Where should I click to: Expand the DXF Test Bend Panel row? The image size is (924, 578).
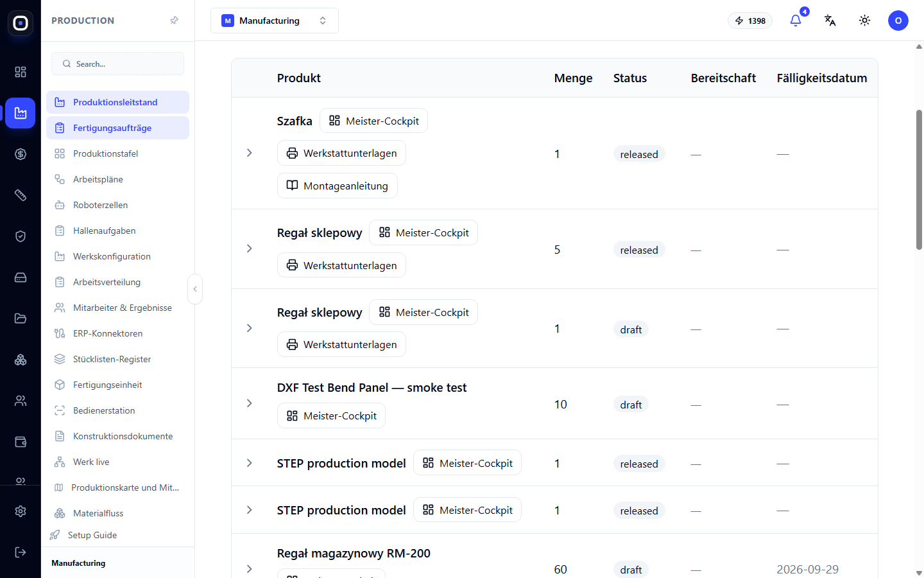point(250,403)
